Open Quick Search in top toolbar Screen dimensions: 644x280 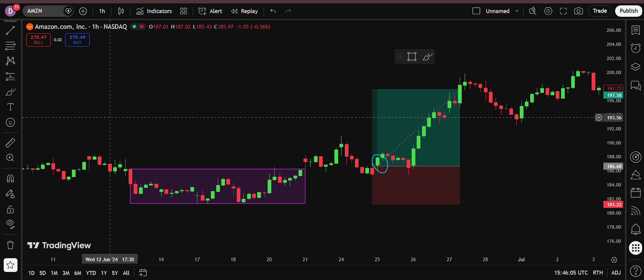coord(533,11)
